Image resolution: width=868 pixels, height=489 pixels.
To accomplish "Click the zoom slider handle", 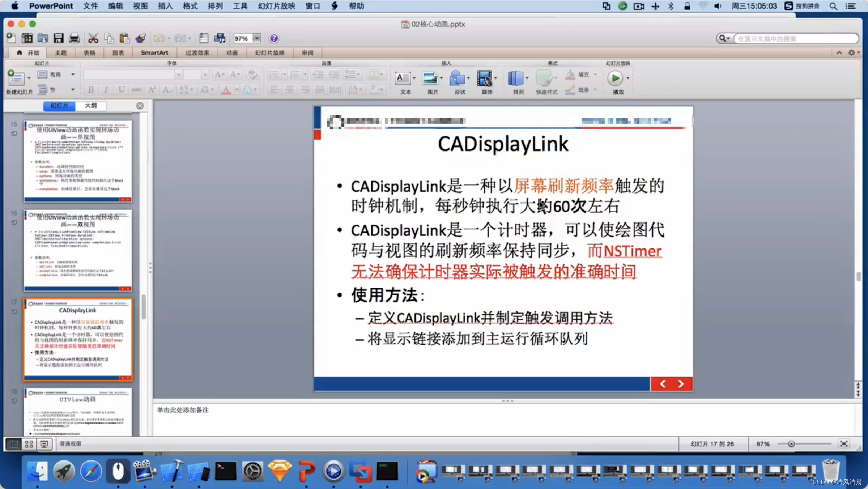I will (791, 444).
